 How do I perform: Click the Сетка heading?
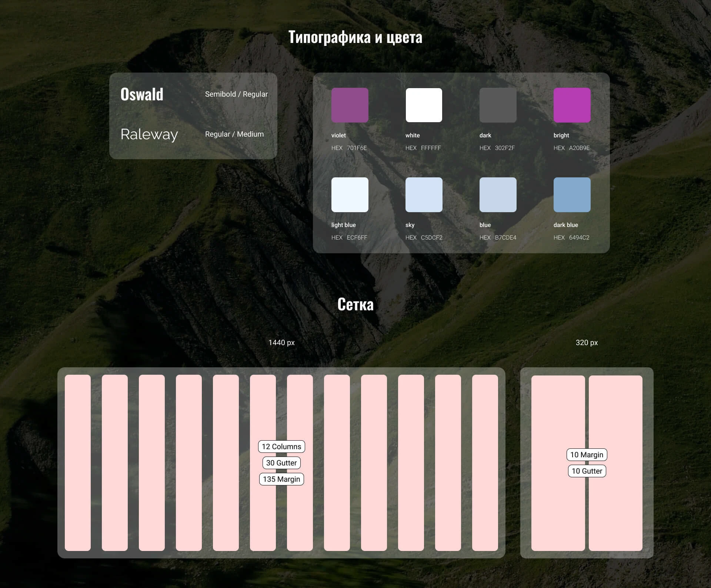(355, 304)
